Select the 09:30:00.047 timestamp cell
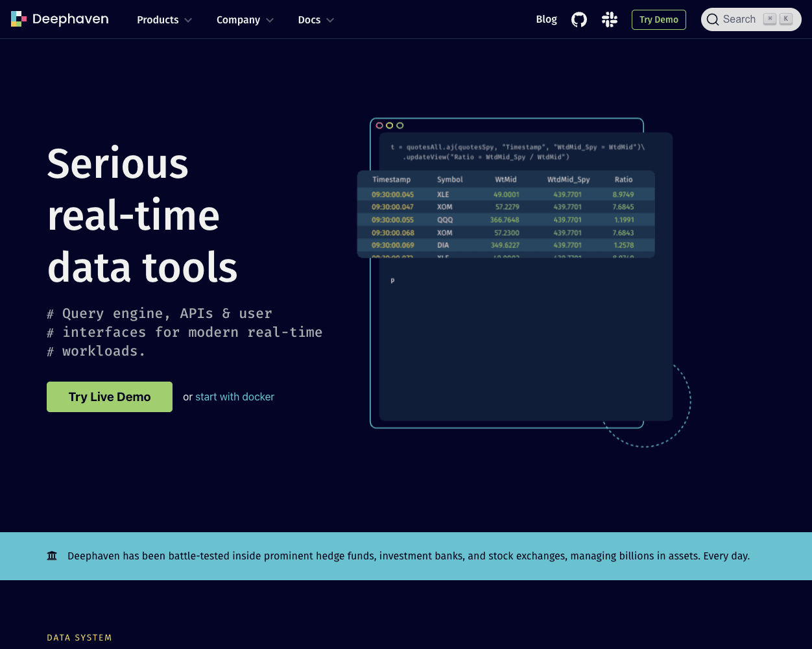The height and width of the screenshot is (649, 812). (392, 207)
